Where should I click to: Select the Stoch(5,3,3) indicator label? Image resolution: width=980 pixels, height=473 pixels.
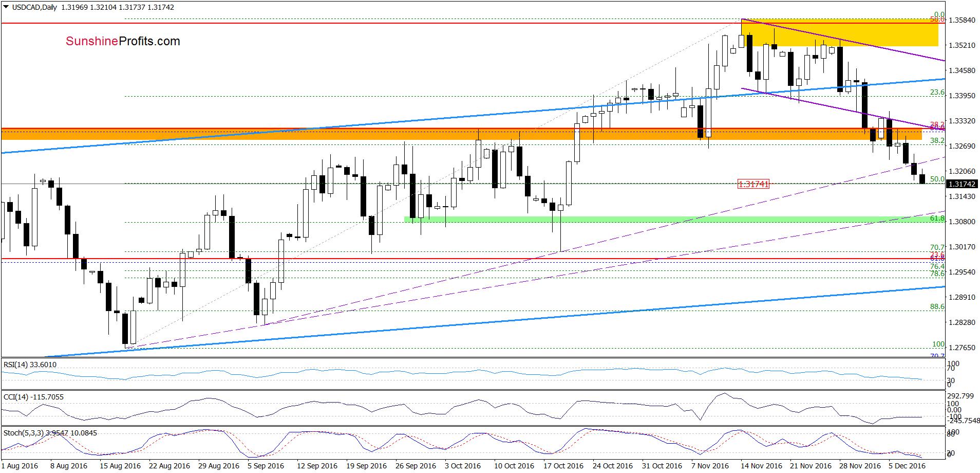[x=50, y=433]
